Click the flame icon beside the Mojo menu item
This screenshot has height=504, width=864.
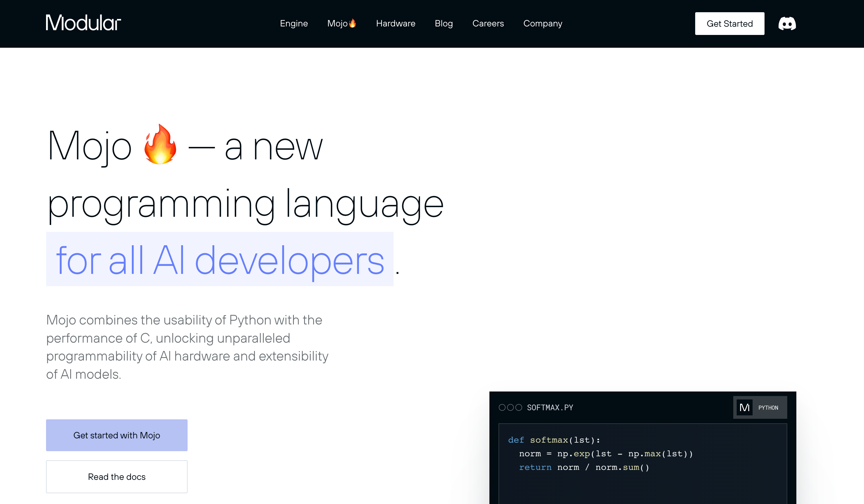point(352,23)
